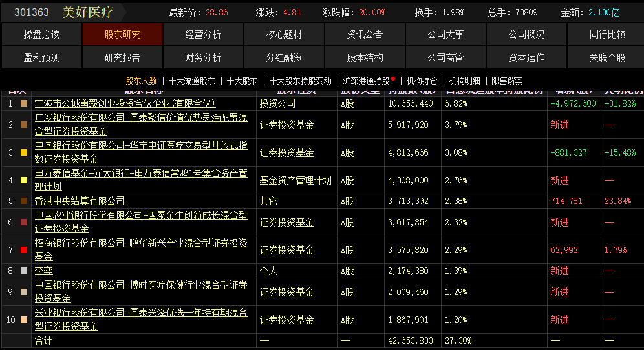
Task: Select the 股东研究 tab
Action: click(122, 34)
